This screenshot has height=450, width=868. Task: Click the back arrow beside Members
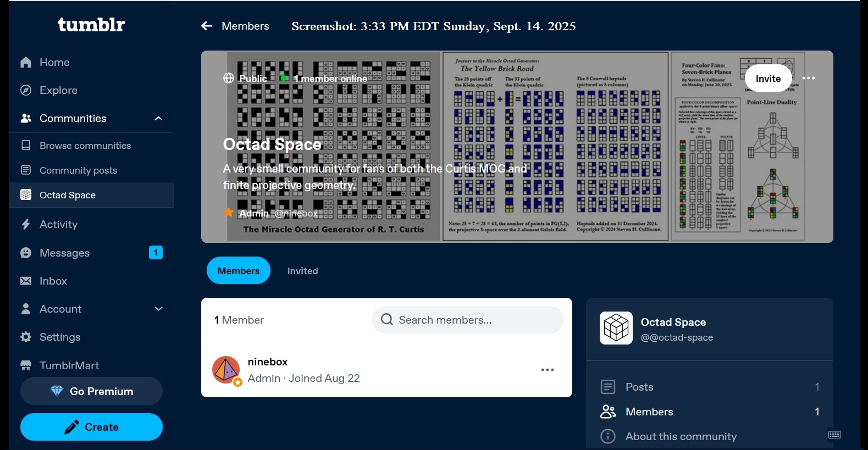(x=207, y=26)
